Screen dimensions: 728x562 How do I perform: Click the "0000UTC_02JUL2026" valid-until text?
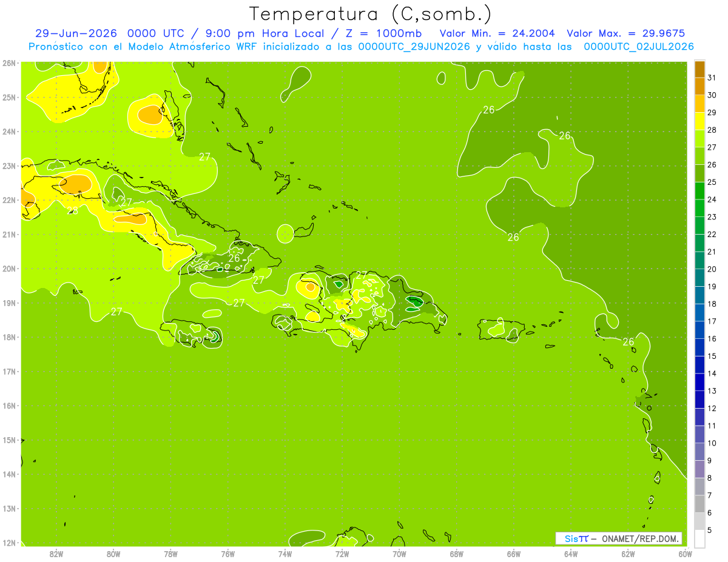pos(639,46)
